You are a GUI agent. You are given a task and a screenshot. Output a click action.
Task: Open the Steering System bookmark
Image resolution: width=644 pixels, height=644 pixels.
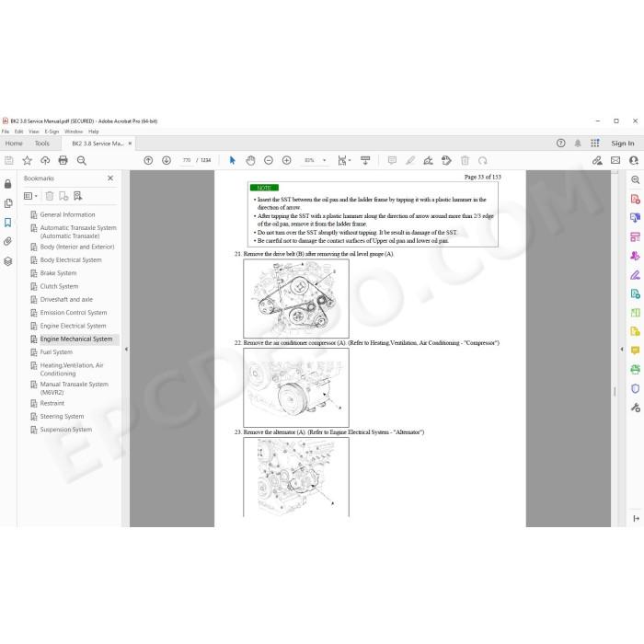62,416
